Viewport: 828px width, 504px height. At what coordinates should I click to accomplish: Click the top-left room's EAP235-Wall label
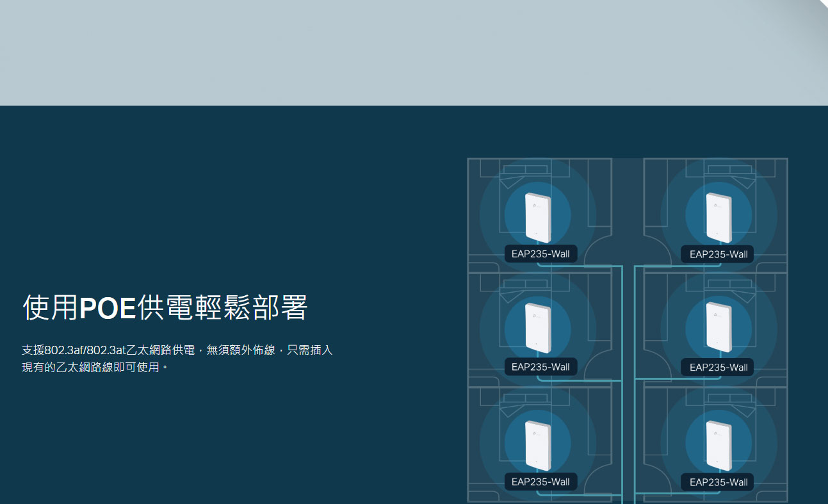[x=540, y=254]
